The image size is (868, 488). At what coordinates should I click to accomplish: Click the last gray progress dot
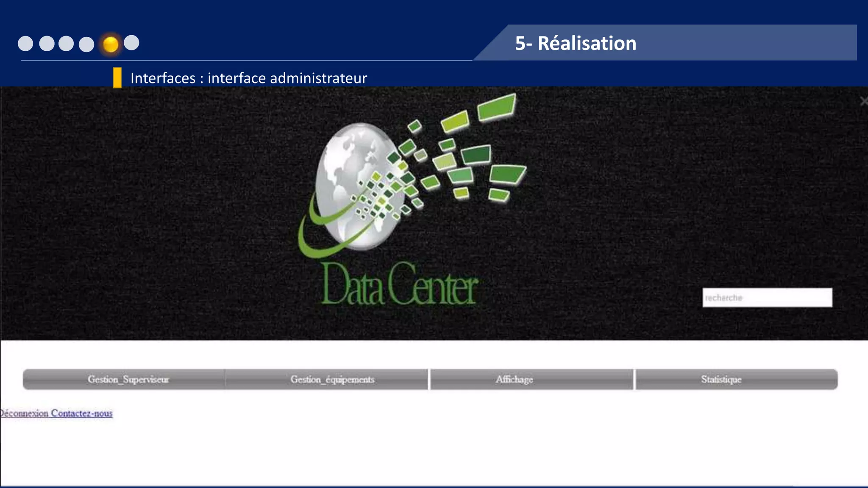(x=131, y=42)
